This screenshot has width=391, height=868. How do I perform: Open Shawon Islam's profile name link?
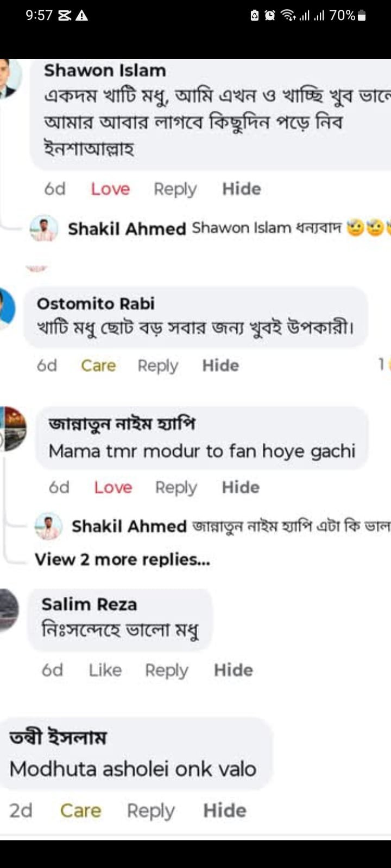click(x=105, y=71)
